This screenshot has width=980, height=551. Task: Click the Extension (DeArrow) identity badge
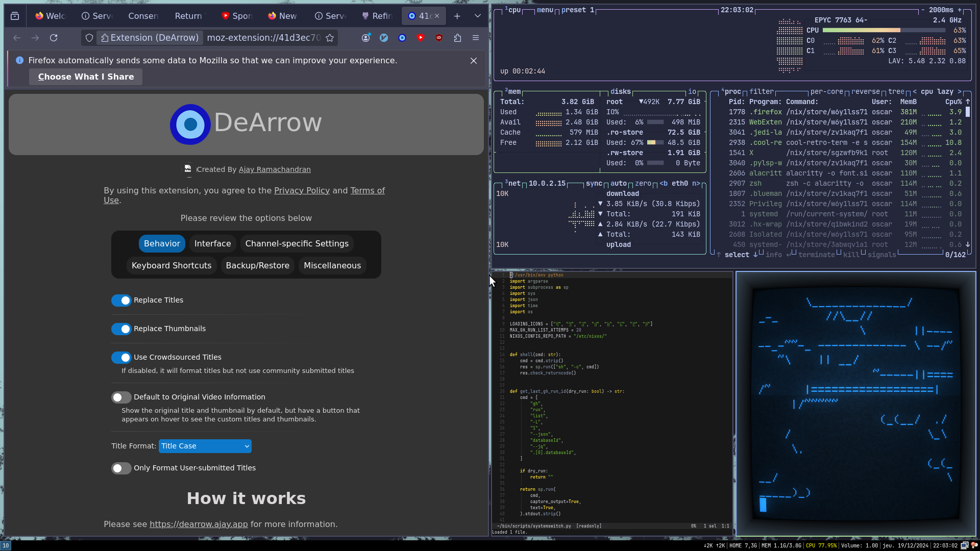click(x=150, y=38)
